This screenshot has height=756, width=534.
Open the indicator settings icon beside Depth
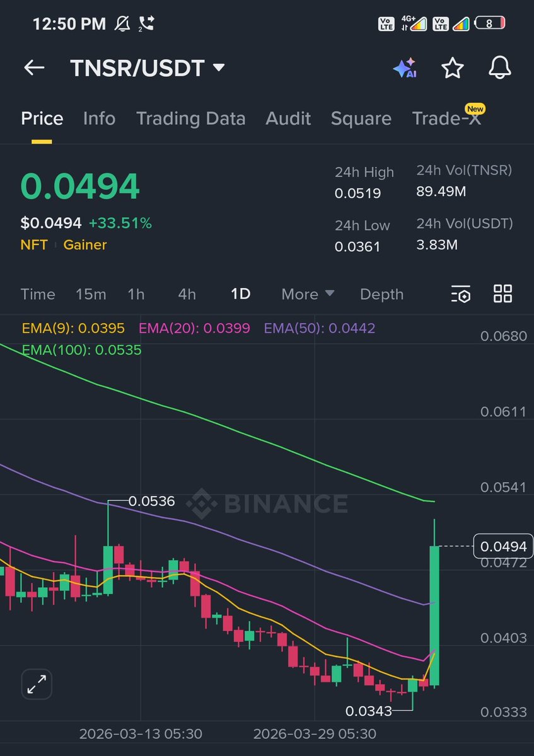pos(460,294)
